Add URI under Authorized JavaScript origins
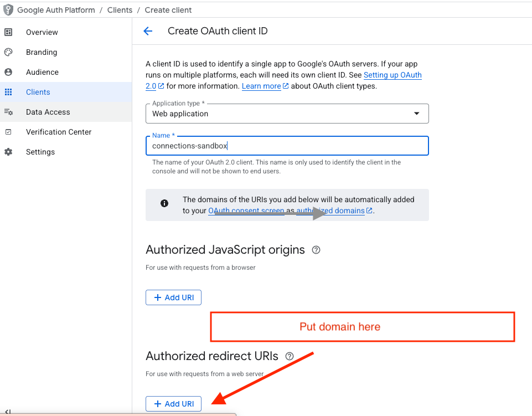The height and width of the screenshot is (416, 532). [x=173, y=297]
